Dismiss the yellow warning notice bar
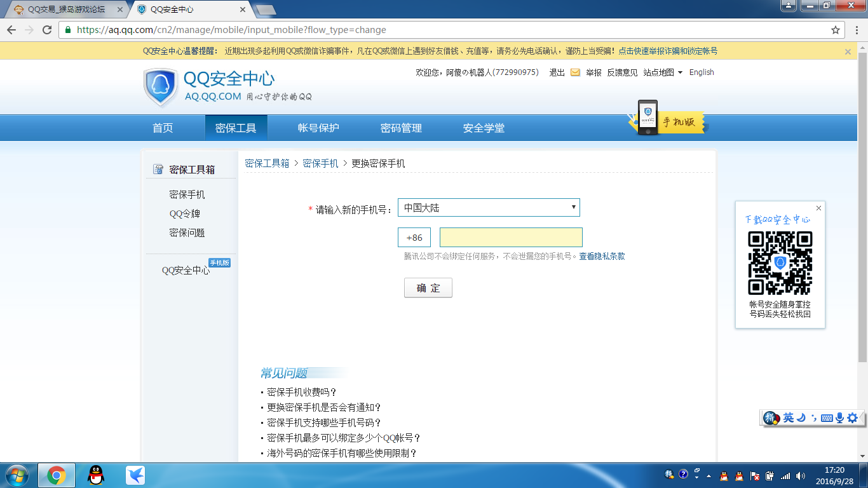This screenshot has height=488, width=868. pyautogui.click(x=848, y=51)
